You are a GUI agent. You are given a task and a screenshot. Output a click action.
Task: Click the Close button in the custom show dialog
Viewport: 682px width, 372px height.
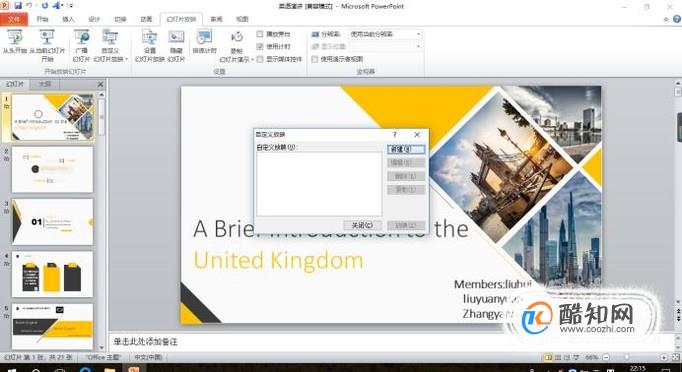click(x=362, y=225)
